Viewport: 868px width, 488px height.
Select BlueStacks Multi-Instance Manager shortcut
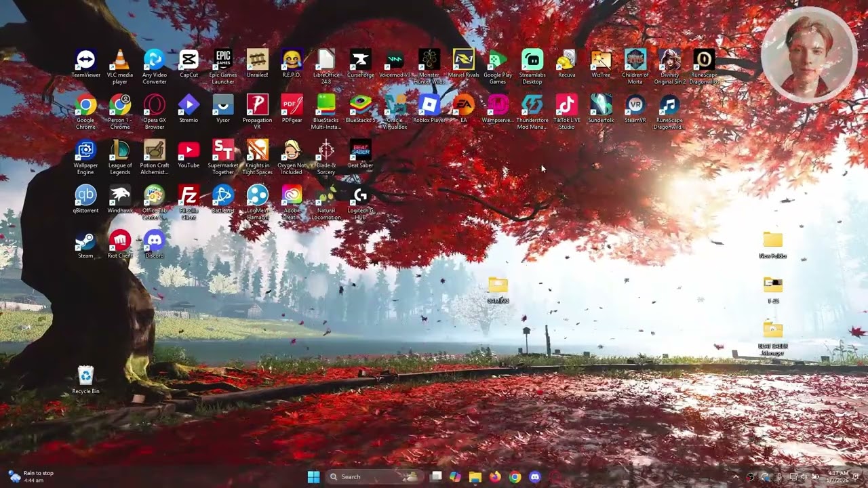(x=326, y=105)
